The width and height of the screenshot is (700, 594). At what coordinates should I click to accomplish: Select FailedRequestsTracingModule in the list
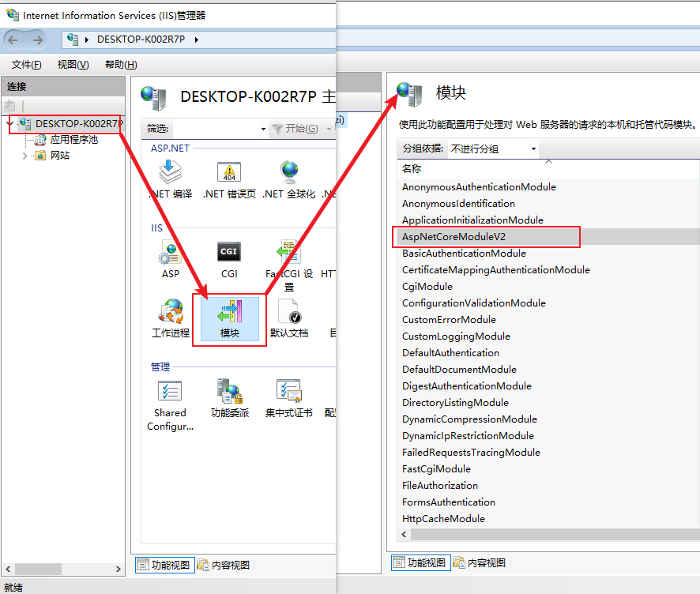pos(471,452)
